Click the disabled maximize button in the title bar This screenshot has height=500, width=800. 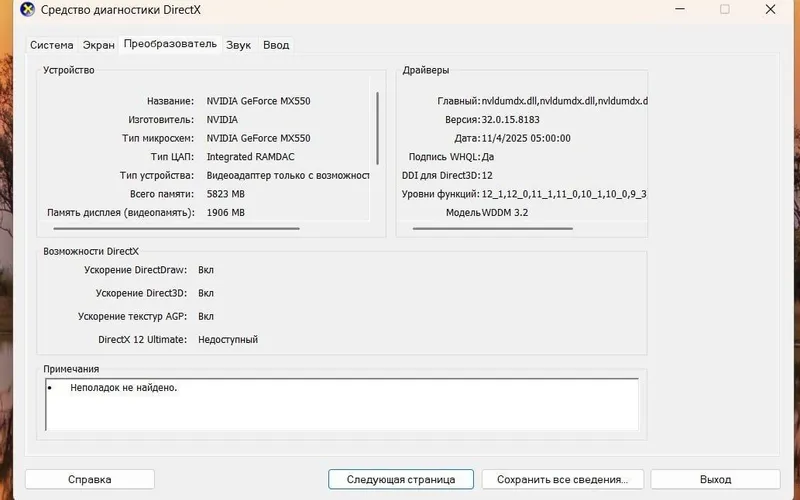click(724, 9)
